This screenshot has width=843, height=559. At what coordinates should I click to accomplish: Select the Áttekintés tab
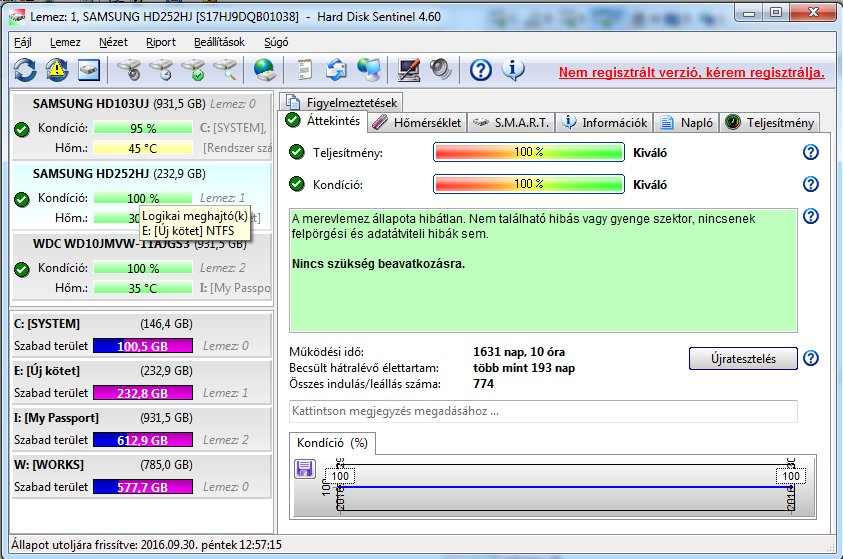point(323,121)
